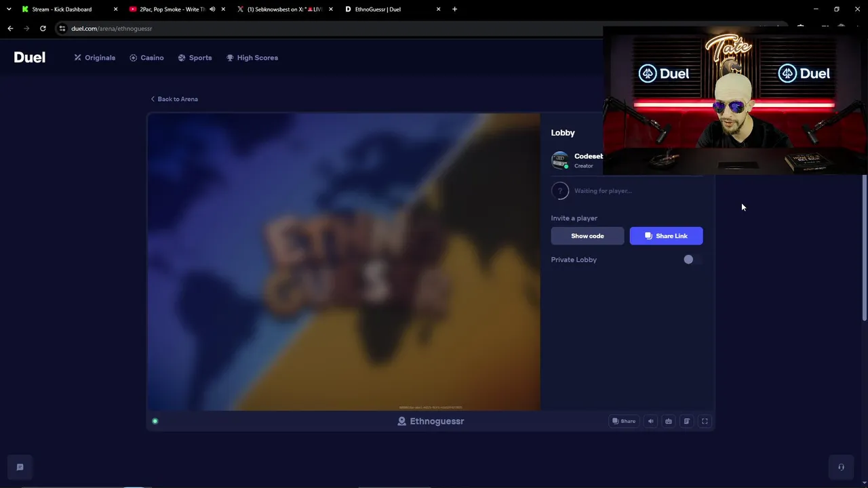The image size is (868, 488).
Task: Open the Originals menu
Action: [95, 58]
